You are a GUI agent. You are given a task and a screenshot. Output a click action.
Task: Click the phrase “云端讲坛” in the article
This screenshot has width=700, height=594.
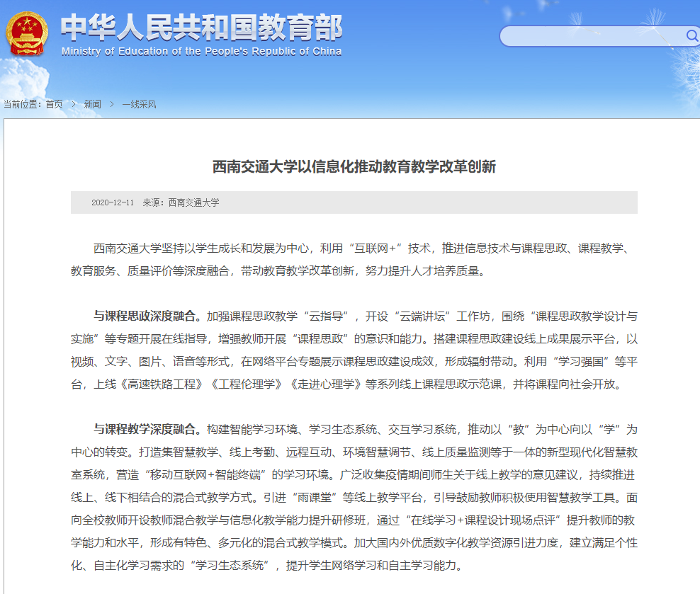click(x=422, y=316)
